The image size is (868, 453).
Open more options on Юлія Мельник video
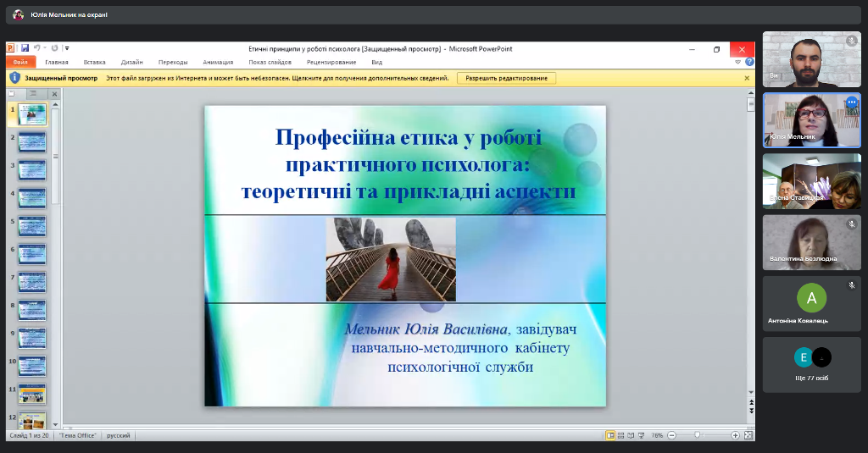tap(852, 102)
